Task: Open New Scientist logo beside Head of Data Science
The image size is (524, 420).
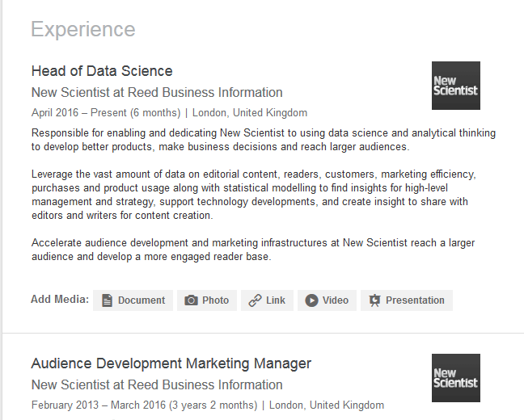Action: click(x=456, y=86)
